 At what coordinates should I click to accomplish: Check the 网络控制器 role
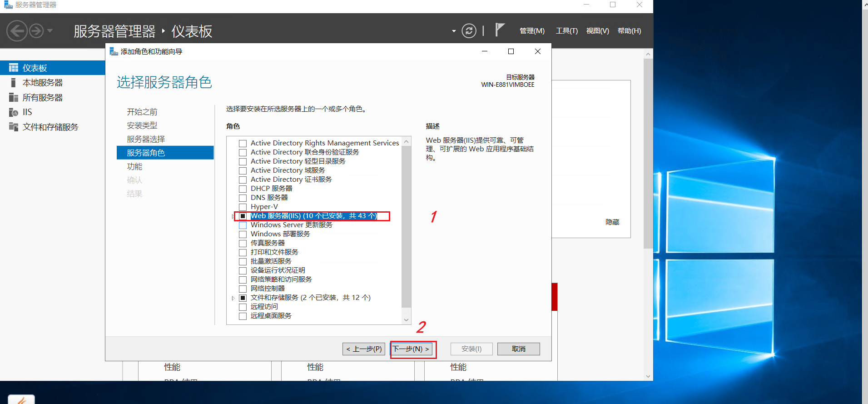click(x=243, y=289)
